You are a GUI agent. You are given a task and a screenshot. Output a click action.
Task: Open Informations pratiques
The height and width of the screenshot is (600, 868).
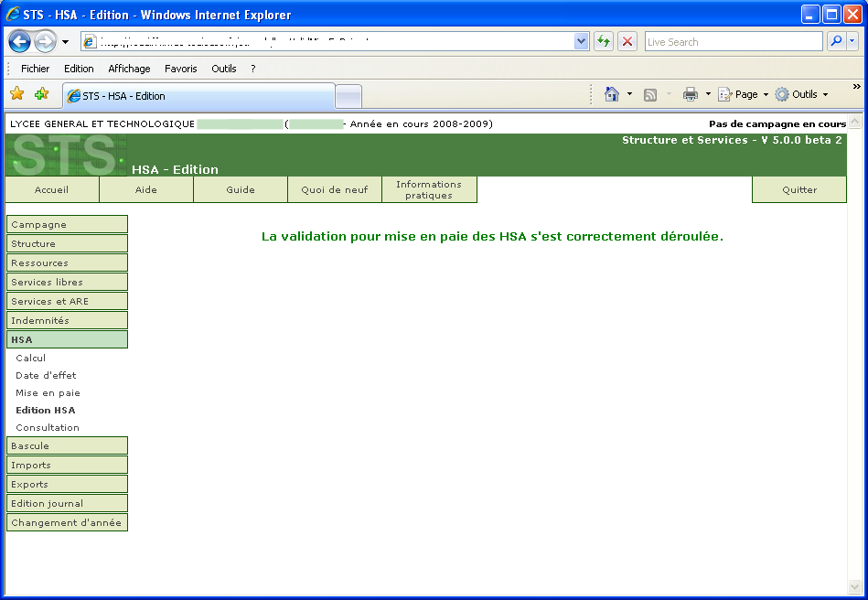point(429,190)
